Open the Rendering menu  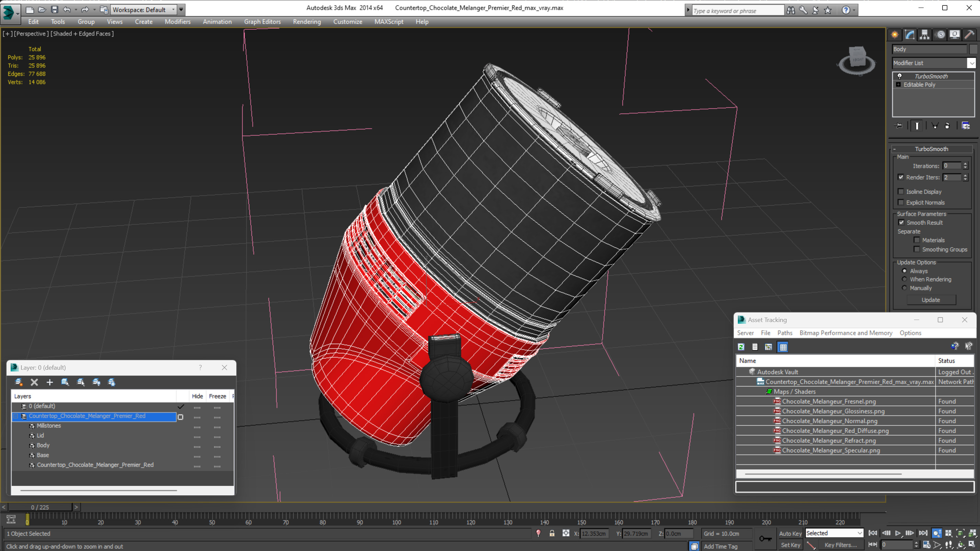pos(307,22)
